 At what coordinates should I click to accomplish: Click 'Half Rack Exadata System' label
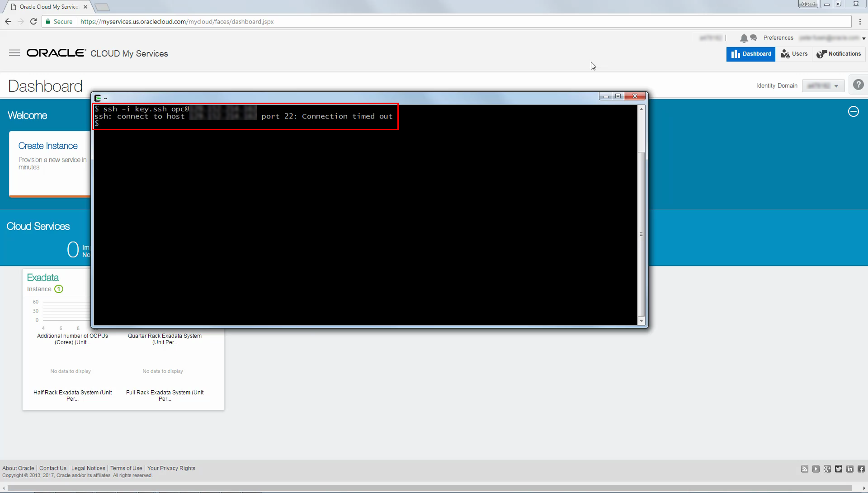72,395
